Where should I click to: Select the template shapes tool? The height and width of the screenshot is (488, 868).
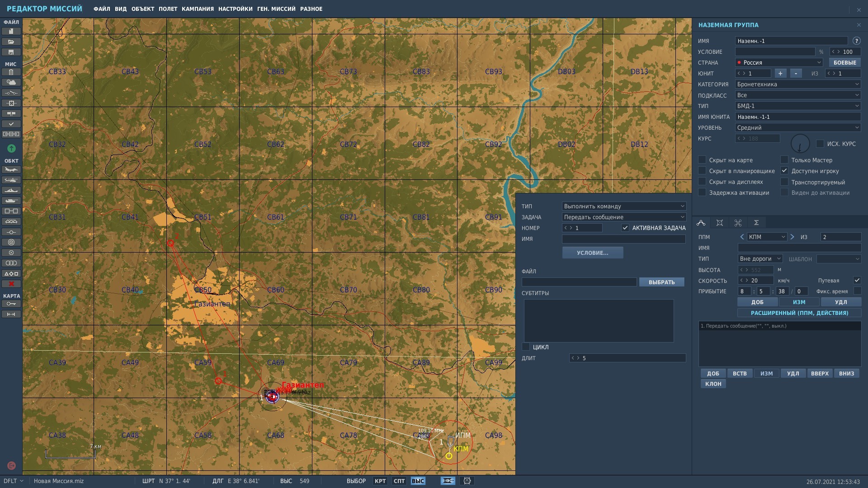click(x=11, y=274)
